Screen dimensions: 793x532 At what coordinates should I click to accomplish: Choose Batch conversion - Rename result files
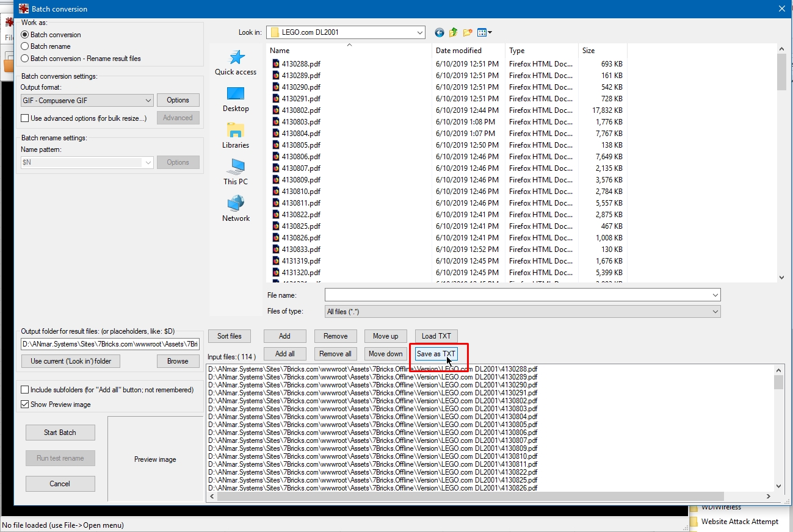point(25,59)
